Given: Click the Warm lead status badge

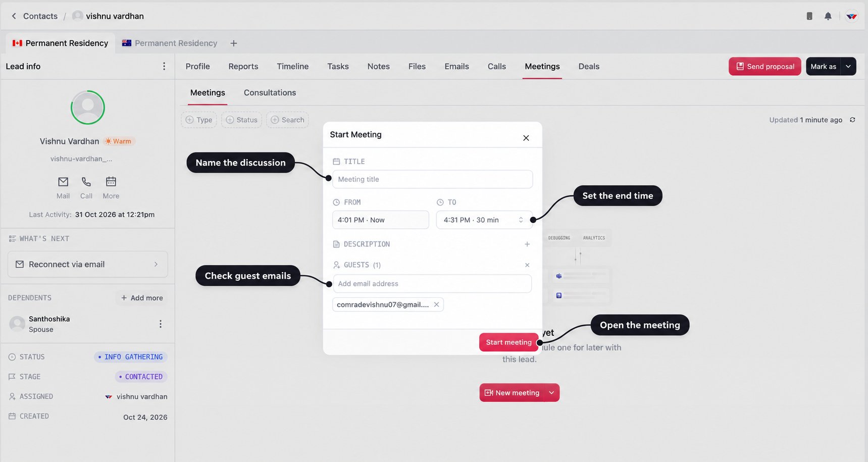Looking at the screenshot, I should tap(119, 141).
